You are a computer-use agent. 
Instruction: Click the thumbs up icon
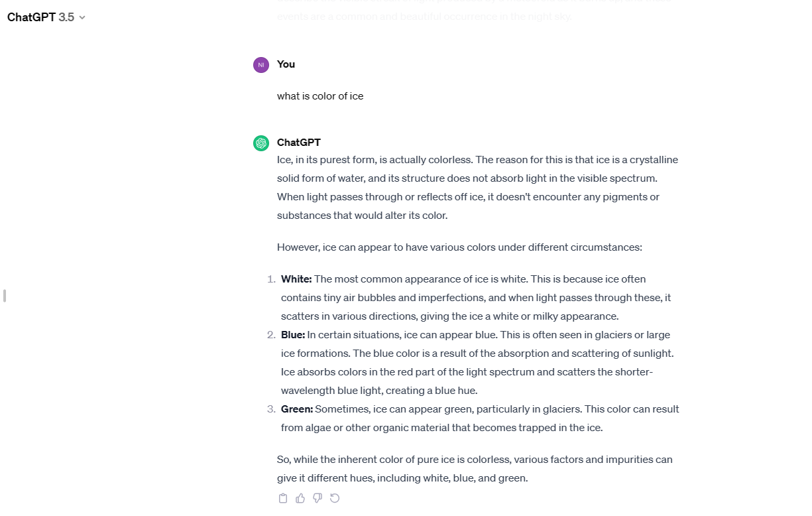tap(300, 498)
